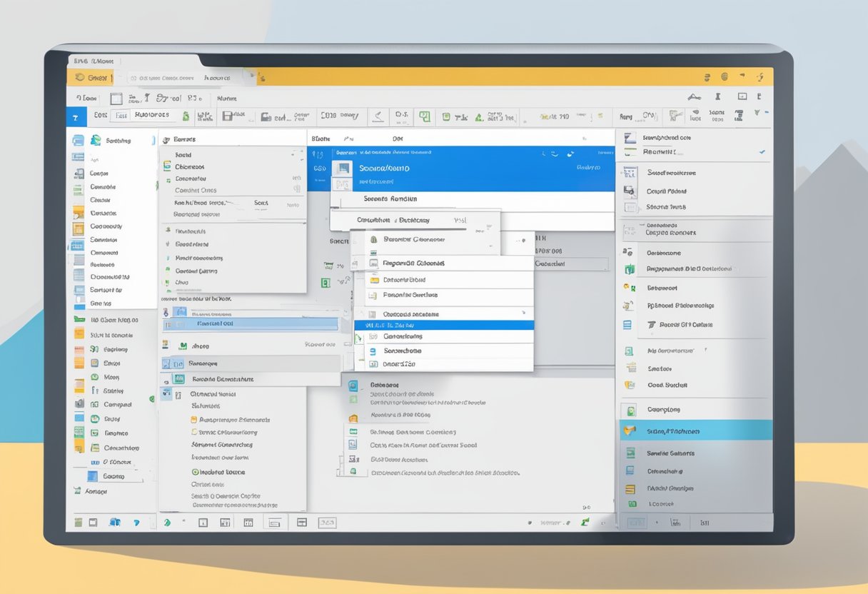Toggle the blue checkmark beside Reenmtst

pyautogui.click(x=762, y=151)
